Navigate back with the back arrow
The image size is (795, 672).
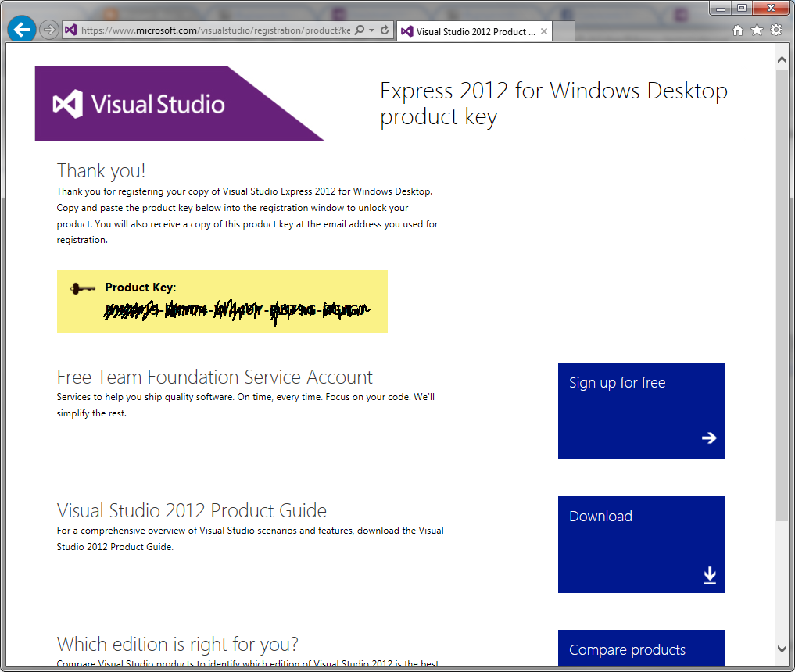click(23, 29)
